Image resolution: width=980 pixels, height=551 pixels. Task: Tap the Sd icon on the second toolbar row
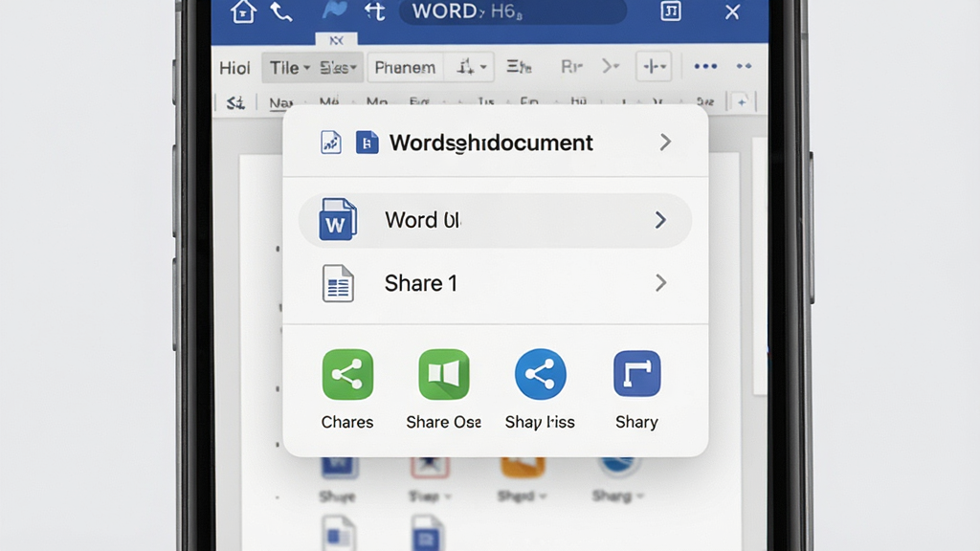point(235,102)
